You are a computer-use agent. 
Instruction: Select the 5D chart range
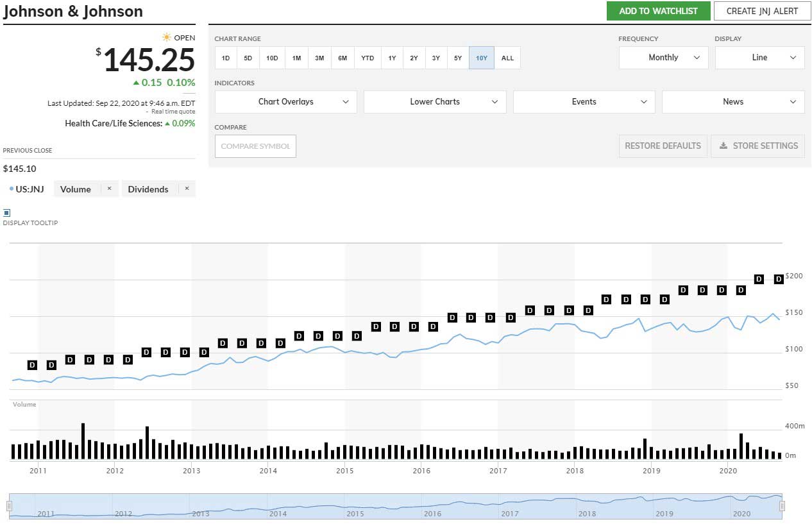tap(248, 58)
